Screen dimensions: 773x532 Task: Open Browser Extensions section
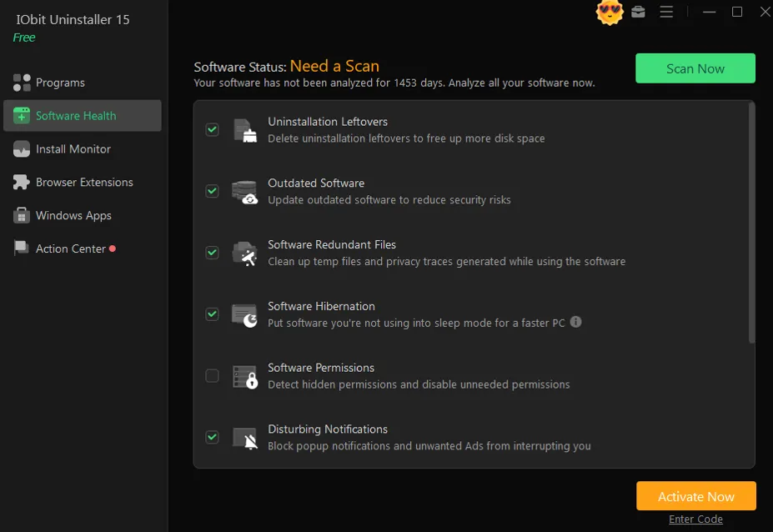[x=83, y=182]
